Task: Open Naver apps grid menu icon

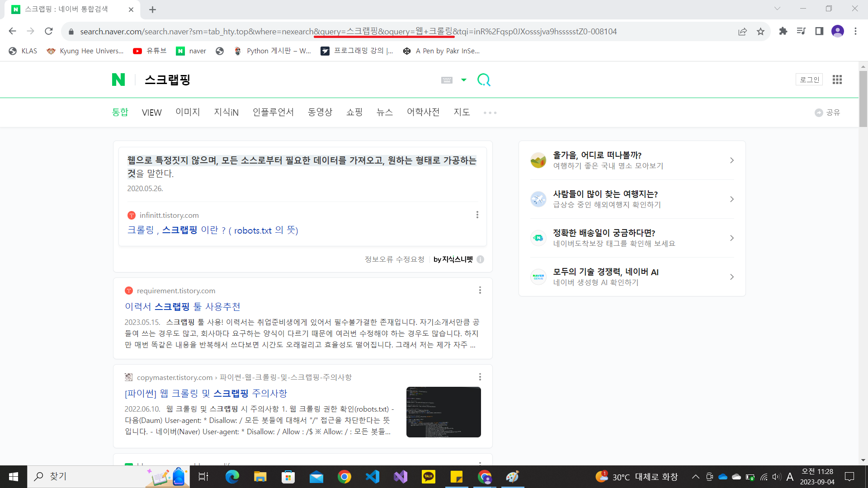Action: 837,80
